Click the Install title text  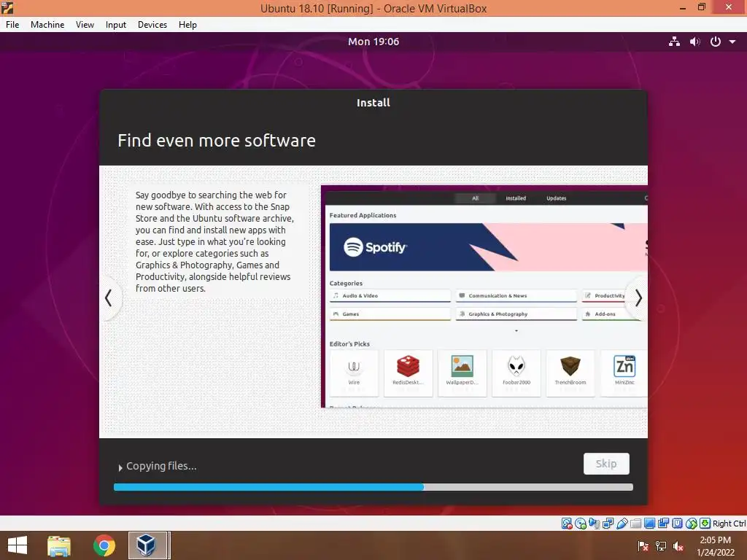tap(373, 102)
